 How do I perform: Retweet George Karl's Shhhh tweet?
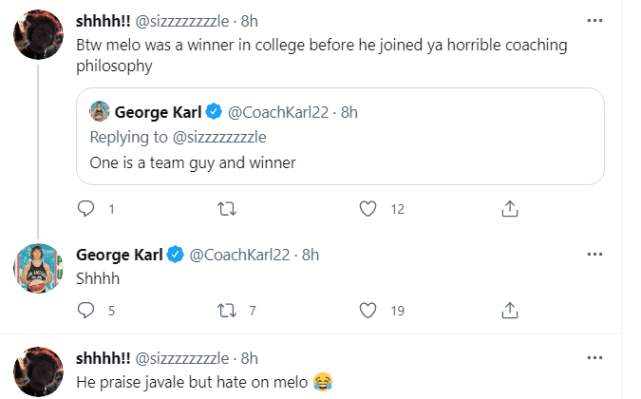tap(227, 310)
